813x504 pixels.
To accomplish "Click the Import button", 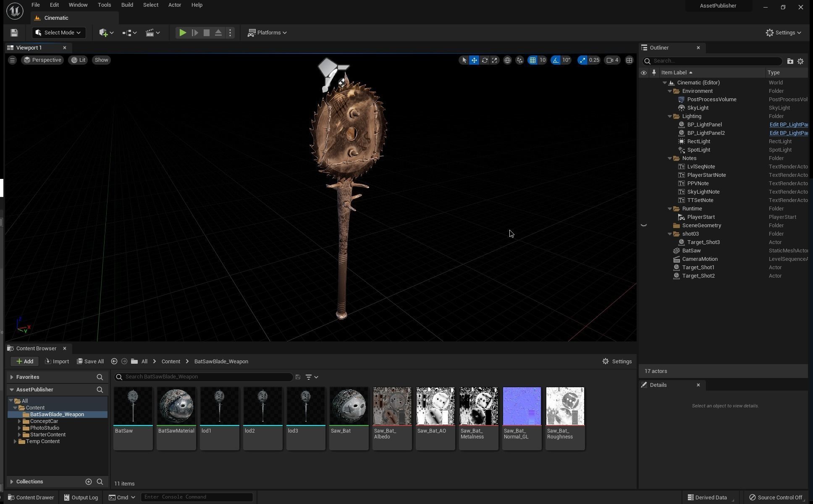I will (57, 362).
